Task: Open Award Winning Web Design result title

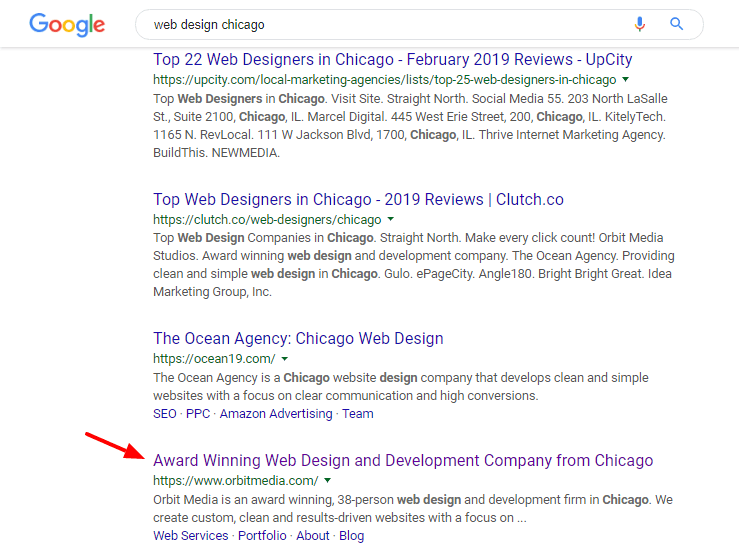Action: point(402,460)
